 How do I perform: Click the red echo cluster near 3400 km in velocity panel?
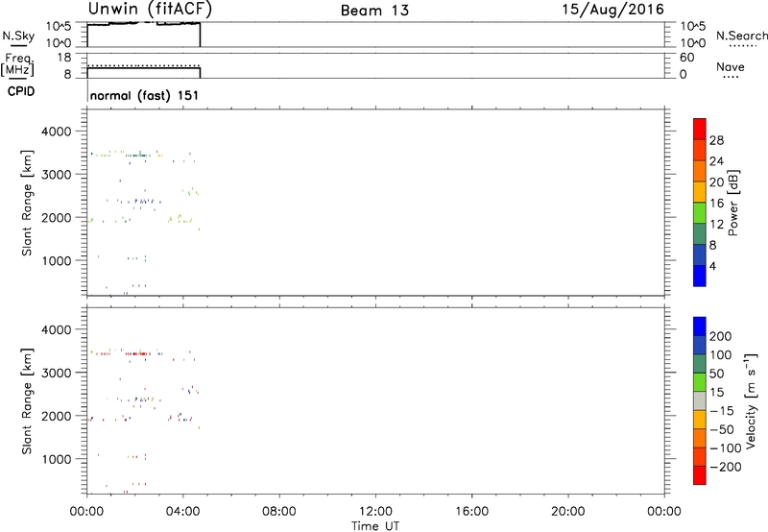[x=136, y=353]
